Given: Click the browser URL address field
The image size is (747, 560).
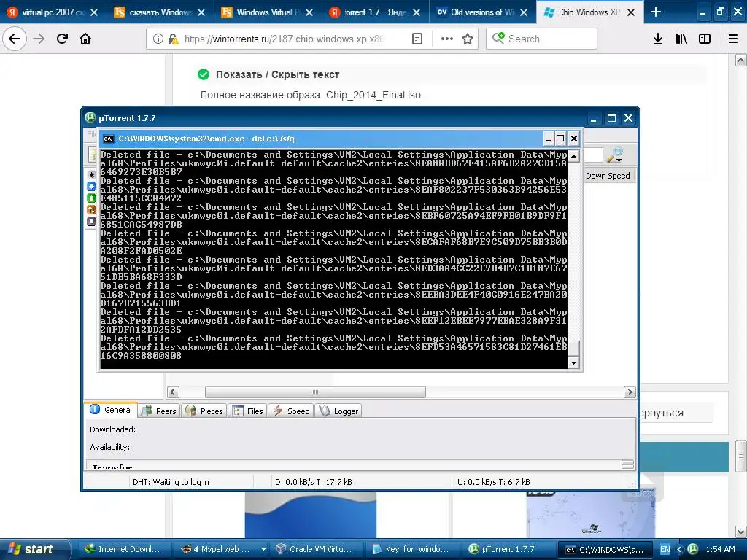Looking at the screenshot, I should [x=283, y=39].
